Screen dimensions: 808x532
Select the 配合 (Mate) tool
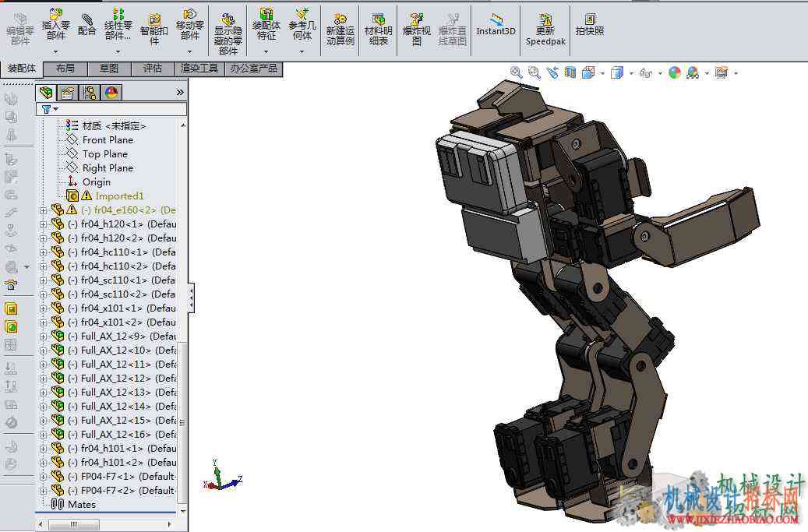86,25
